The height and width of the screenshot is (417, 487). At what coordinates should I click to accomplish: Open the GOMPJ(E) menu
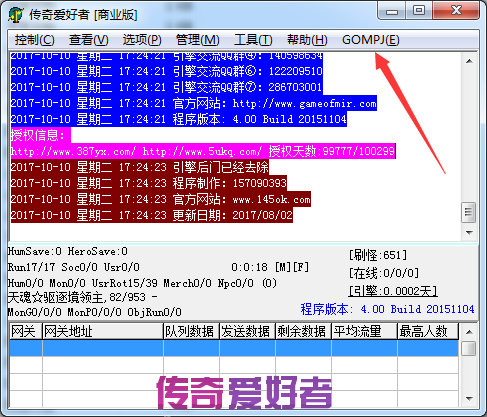click(x=371, y=40)
